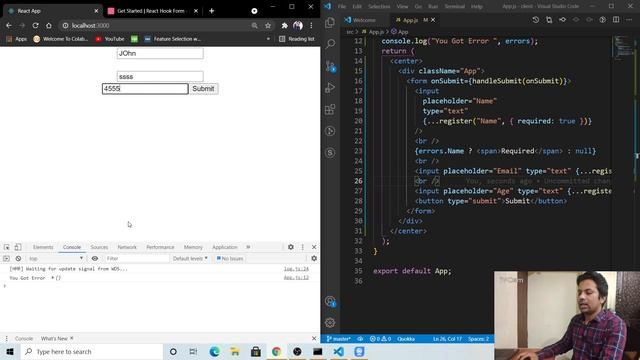640x360 pixels.
Task: Expand the logged error object arrow
Action: (53, 278)
